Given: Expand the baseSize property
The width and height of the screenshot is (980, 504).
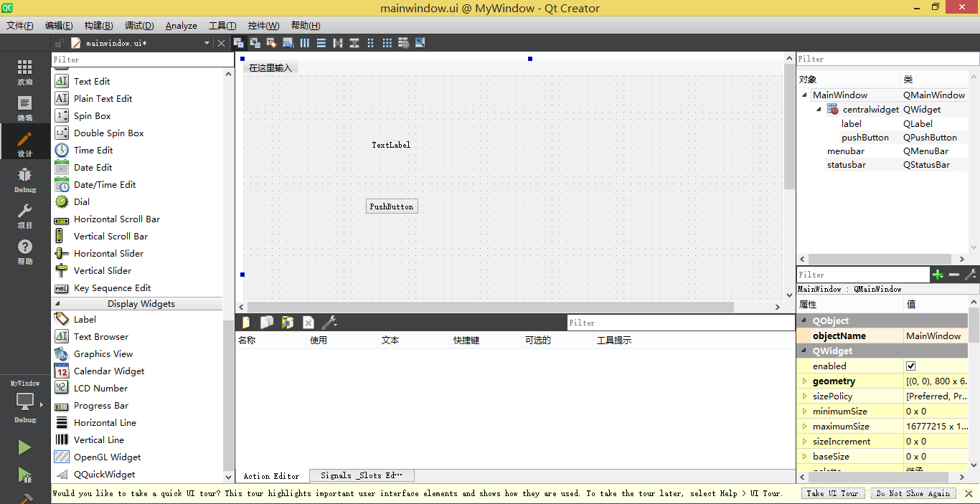Looking at the screenshot, I should (x=804, y=457).
